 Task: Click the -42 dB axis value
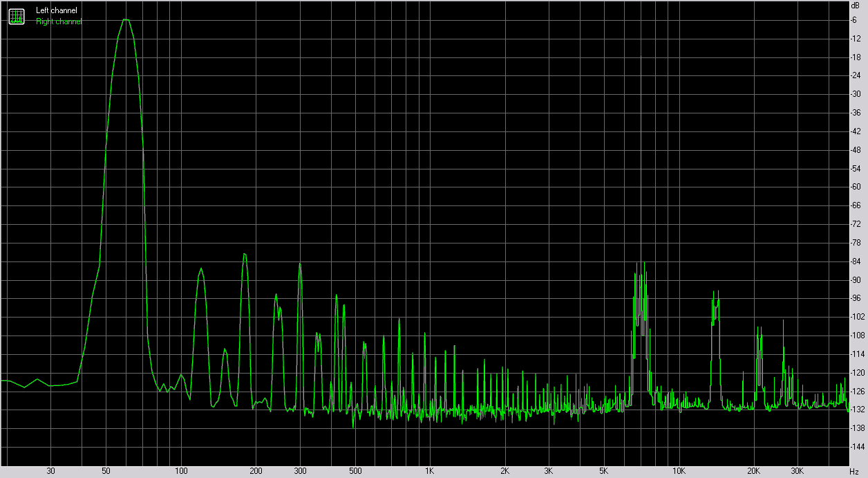pyautogui.click(x=857, y=131)
